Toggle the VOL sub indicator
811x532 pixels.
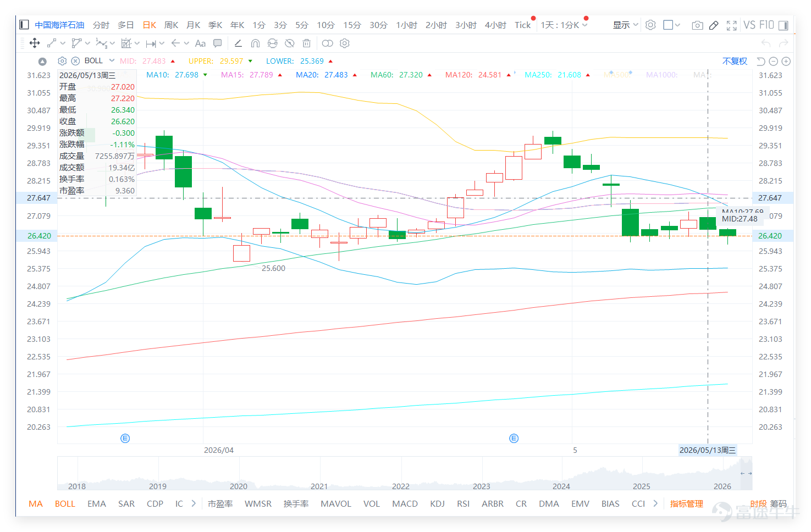point(372,503)
